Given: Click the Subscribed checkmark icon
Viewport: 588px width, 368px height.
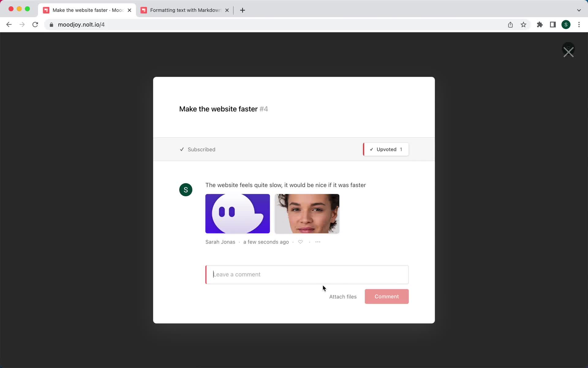Looking at the screenshot, I should coord(182,149).
